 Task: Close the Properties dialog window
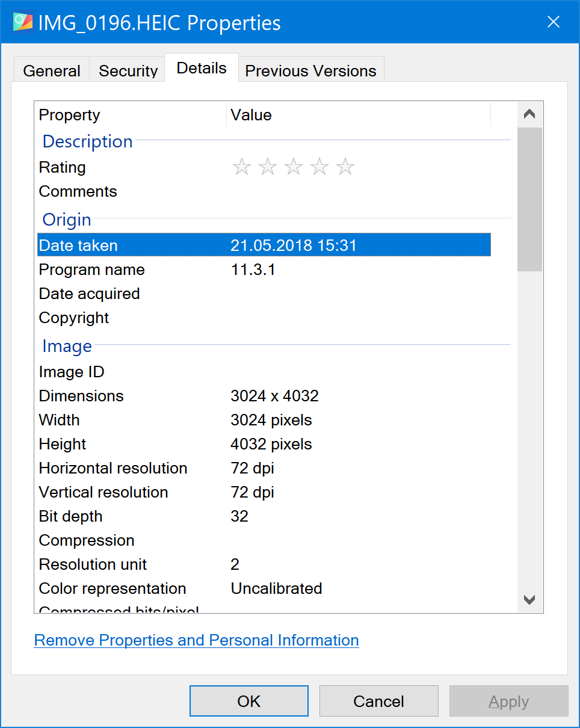click(553, 22)
